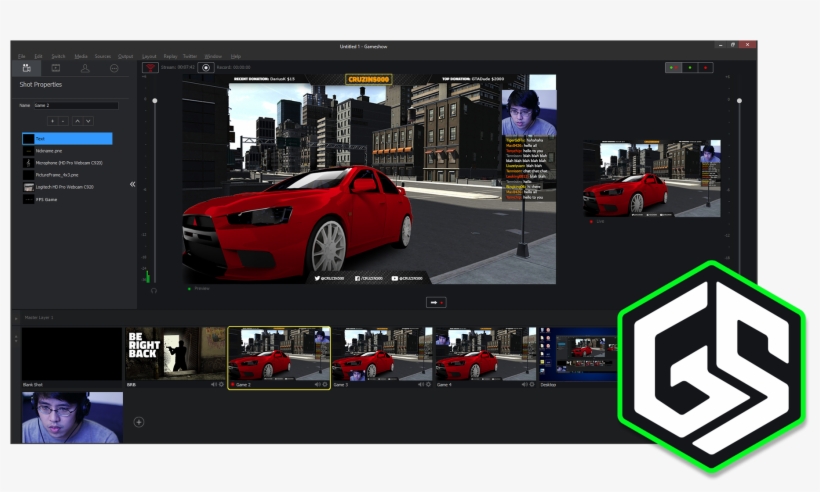The width and height of the screenshot is (820, 492).
Task: Click the add layer plus button
Action: pos(51,120)
